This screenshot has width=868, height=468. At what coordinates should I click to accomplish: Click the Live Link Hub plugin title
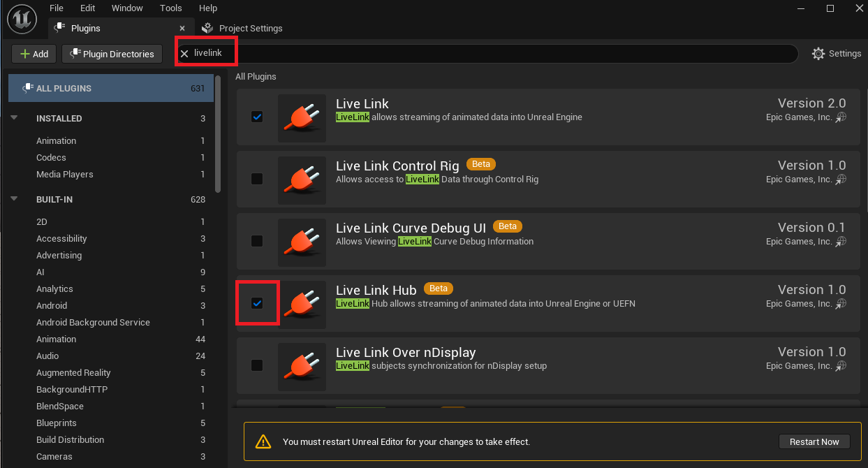(376, 290)
